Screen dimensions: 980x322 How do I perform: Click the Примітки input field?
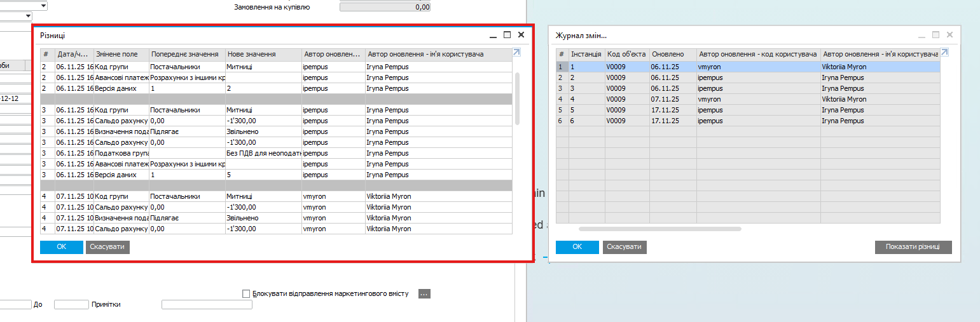pos(207,305)
